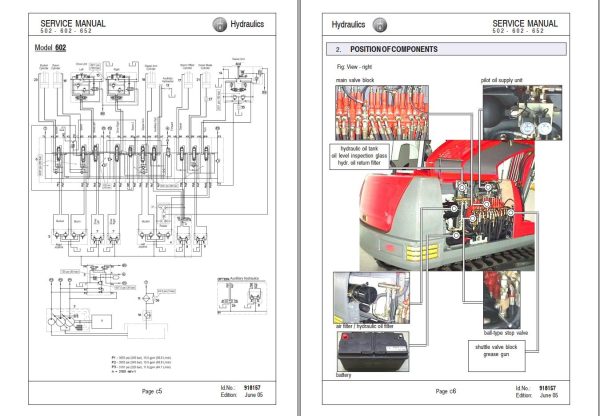Click 'Edition: June 05' on page c6
This screenshot has height=416, width=600.
tap(536, 395)
